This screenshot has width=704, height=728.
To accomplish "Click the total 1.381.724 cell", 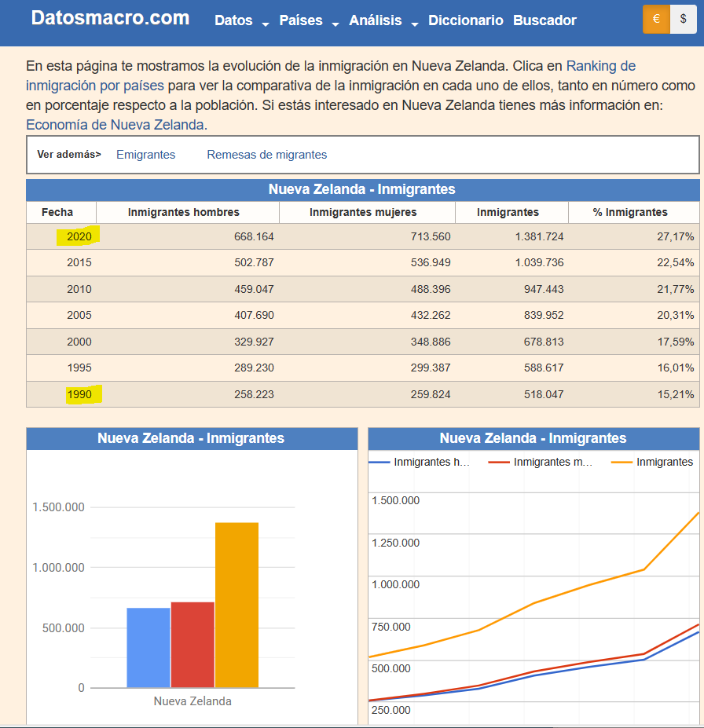I will 539,237.
